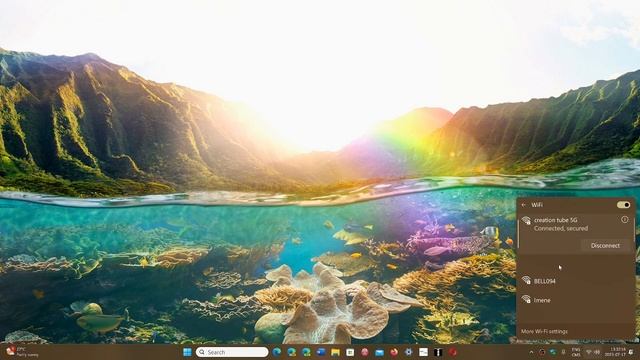Click the Wi-Fi icon in system tray

(589, 352)
